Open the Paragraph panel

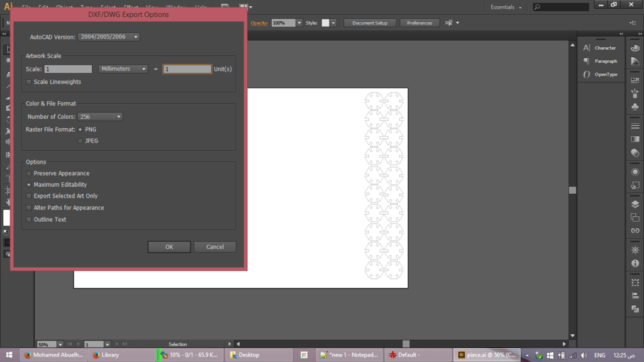point(600,61)
